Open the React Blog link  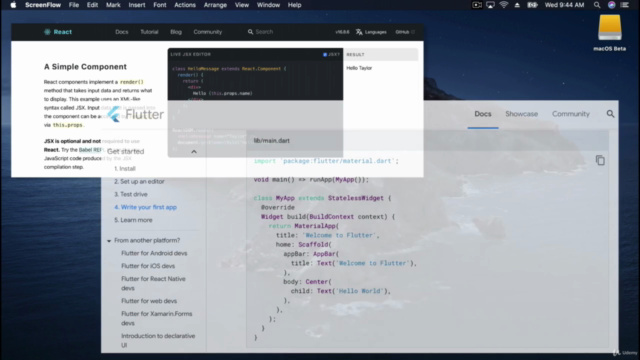[176, 32]
